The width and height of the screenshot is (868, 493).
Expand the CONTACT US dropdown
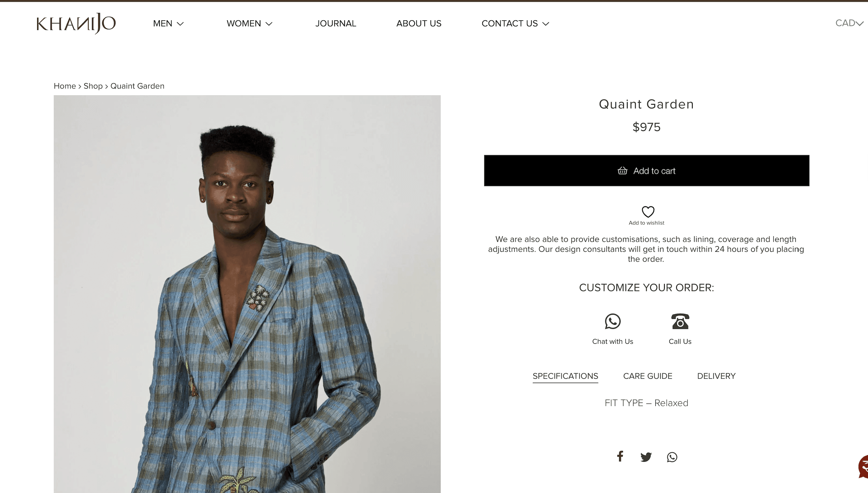tap(515, 23)
